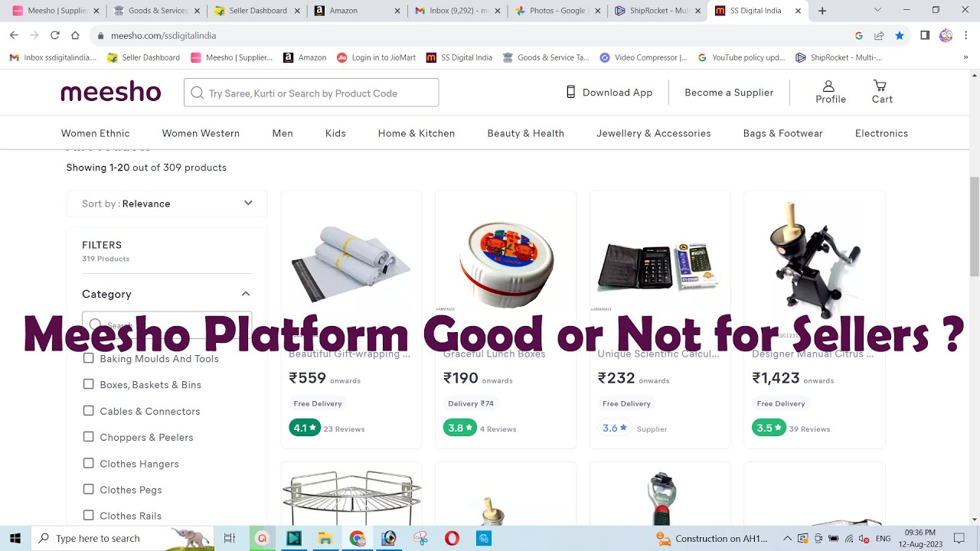This screenshot has height=551, width=980.
Task: Open the Profile icon menu
Action: click(x=830, y=92)
